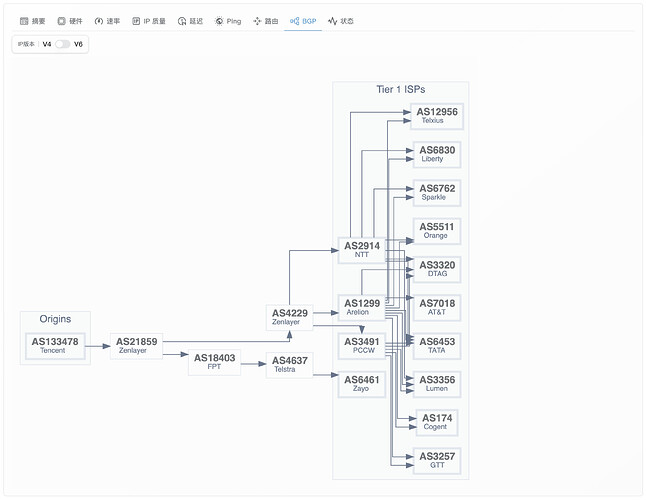Screen dimensions: 646x500
Task: Open the Ping tab
Action: pos(228,21)
